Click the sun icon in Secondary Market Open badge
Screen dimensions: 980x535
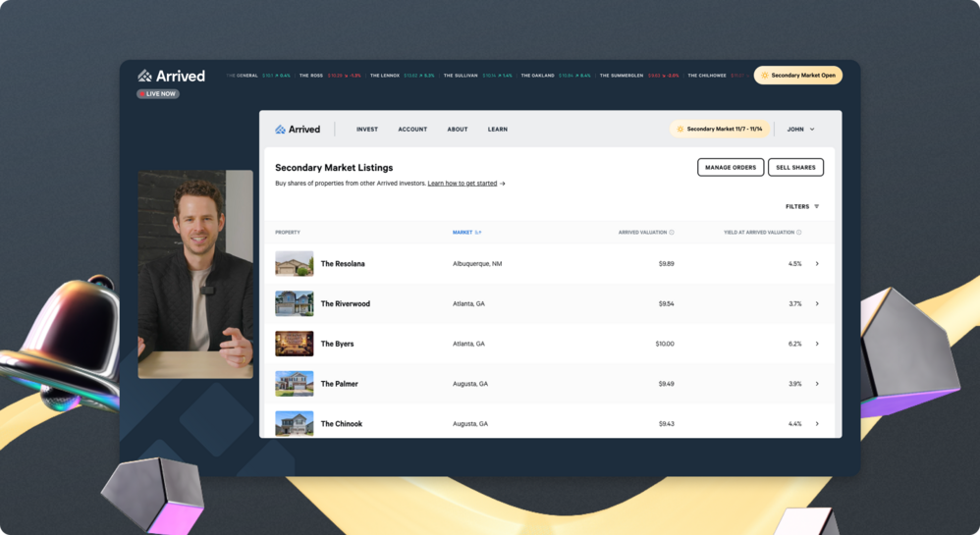(x=765, y=76)
